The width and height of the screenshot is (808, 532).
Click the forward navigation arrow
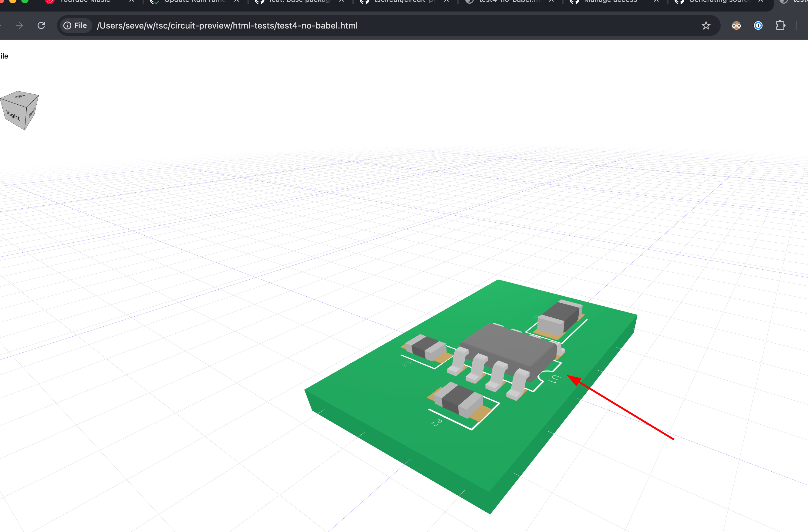click(x=19, y=25)
